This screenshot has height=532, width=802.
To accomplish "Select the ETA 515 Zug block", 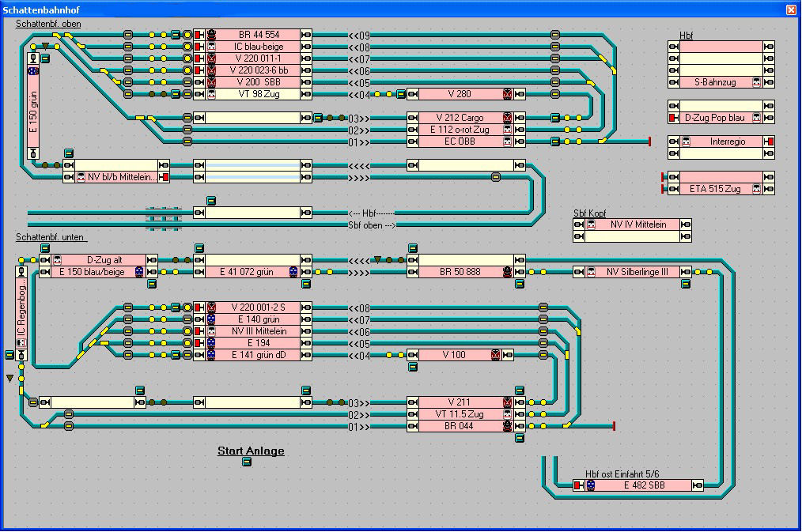I will point(714,189).
